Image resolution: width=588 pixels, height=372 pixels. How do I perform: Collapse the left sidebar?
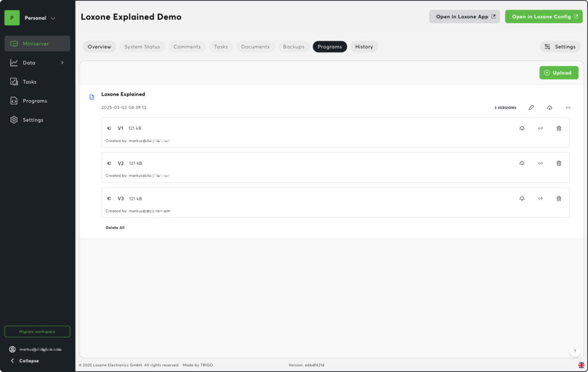tap(24, 361)
